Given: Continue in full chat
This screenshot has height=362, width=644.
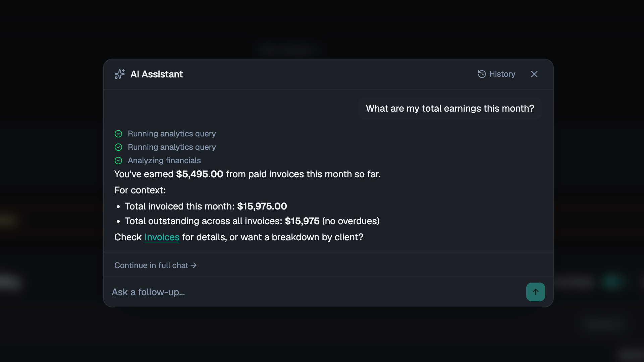Looking at the screenshot, I should (155, 265).
